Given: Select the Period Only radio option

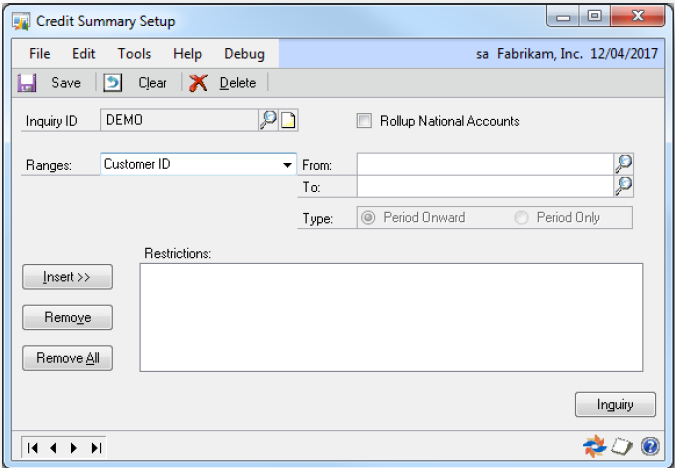Looking at the screenshot, I should 521,217.
